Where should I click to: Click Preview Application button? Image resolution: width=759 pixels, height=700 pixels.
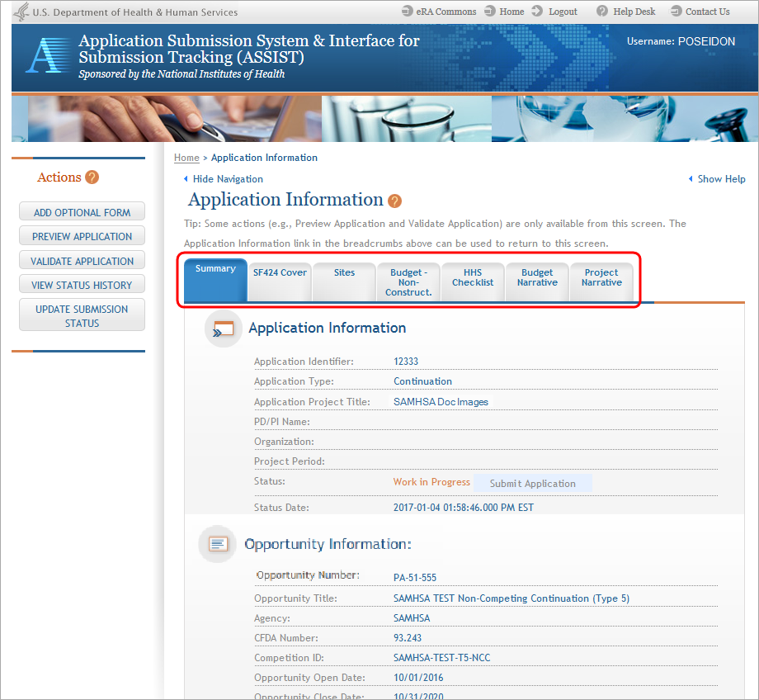(82, 236)
